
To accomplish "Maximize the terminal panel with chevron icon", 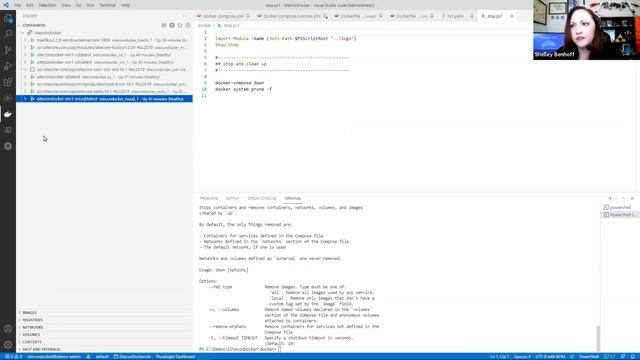I will [624, 198].
